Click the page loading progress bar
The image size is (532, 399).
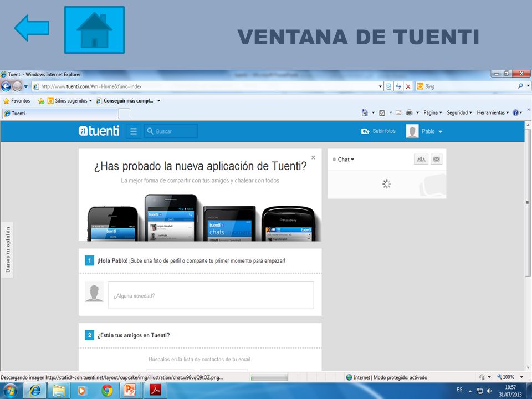pos(269,377)
